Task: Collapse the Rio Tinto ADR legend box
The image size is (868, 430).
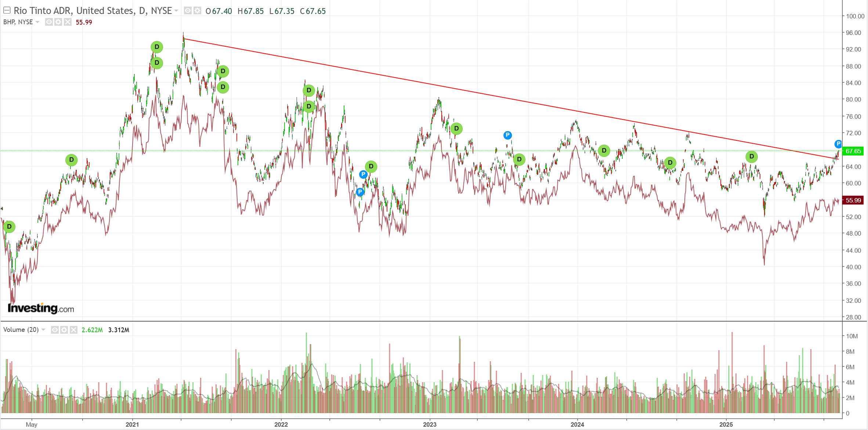Action: [x=7, y=10]
